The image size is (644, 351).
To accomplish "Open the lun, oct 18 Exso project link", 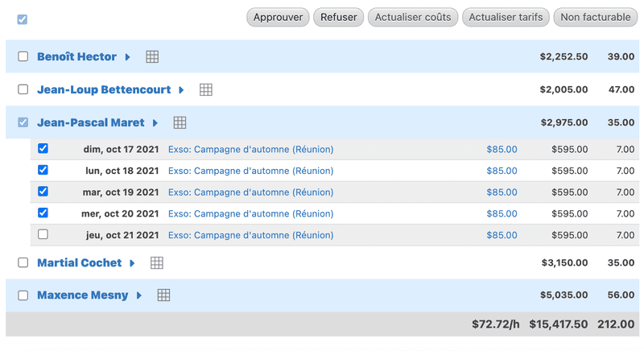I will tap(250, 171).
